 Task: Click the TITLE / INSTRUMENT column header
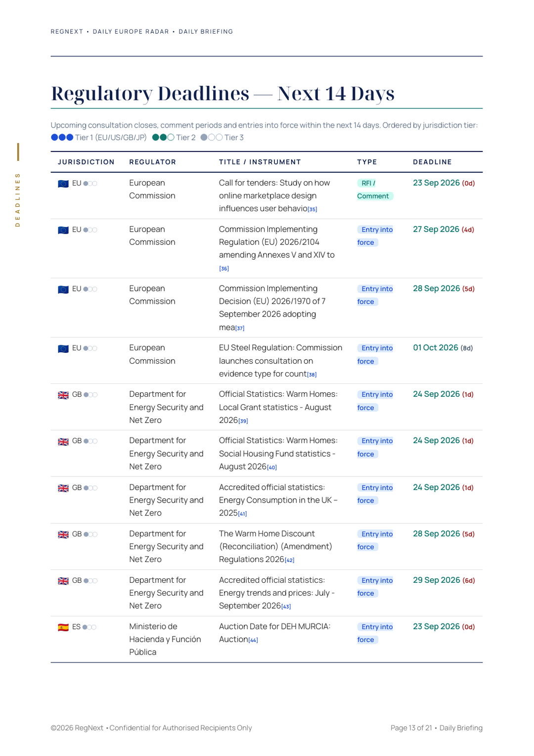coord(260,162)
